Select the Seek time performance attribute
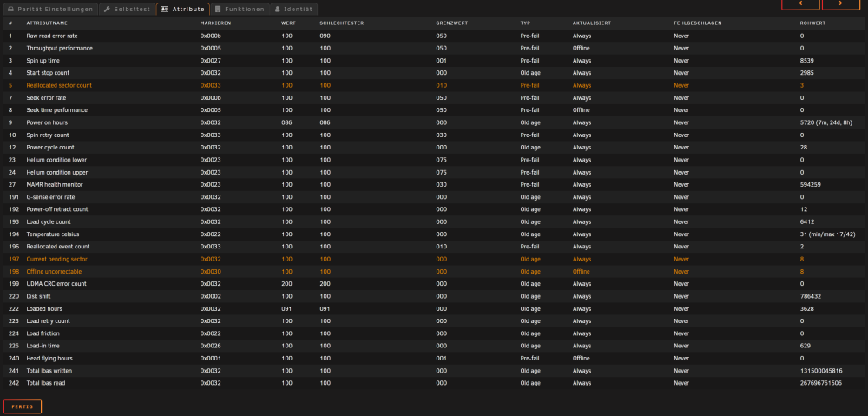The width and height of the screenshot is (868, 416). (x=57, y=110)
